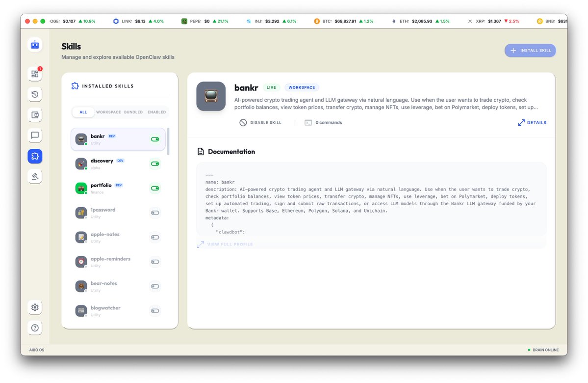Viewport: 588px width, 383px height.
Task: Click Disable Skill for bankr
Action: (x=260, y=123)
